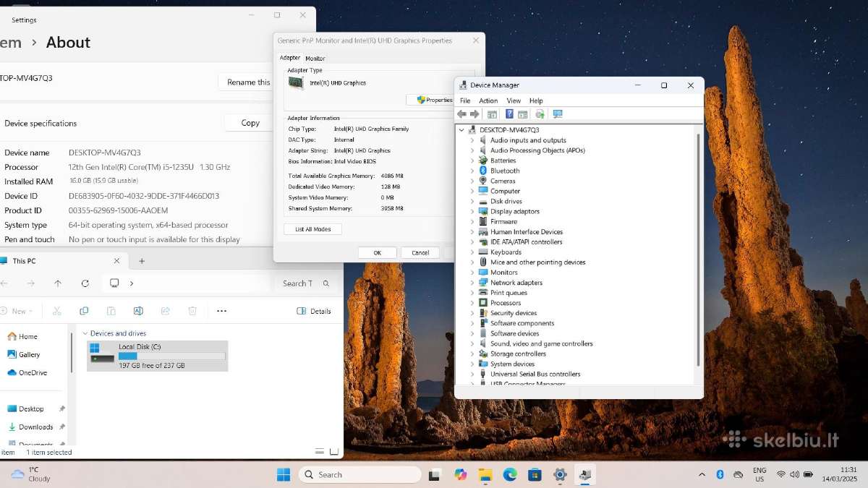Toggle the Details pane button
The image size is (868, 488).
pyautogui.click(x=314, y=311)
